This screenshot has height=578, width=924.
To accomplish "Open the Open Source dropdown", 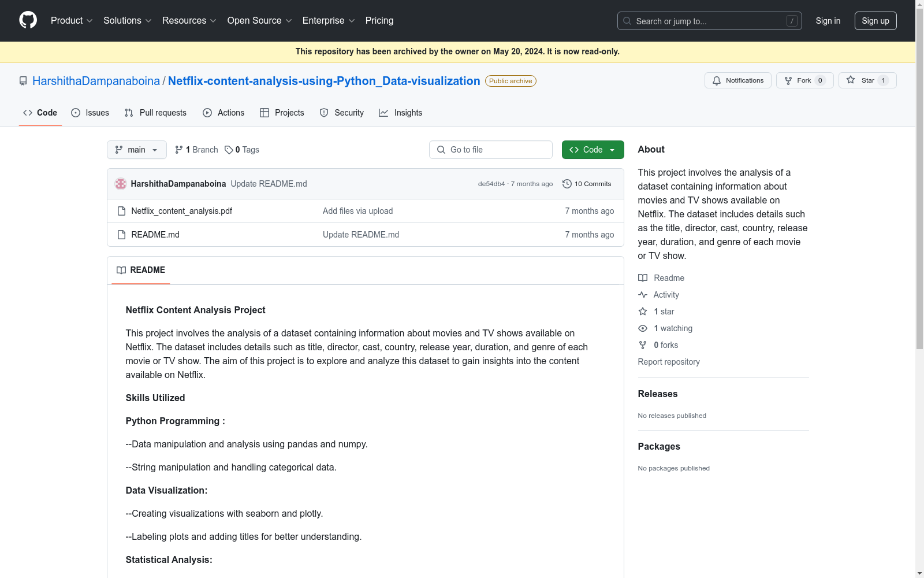I will [x=260, y=20].
